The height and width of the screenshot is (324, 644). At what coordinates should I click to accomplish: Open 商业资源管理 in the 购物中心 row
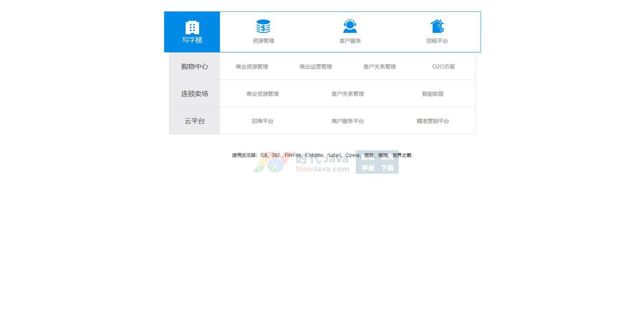pyautogui.click(x=252, y=67)
